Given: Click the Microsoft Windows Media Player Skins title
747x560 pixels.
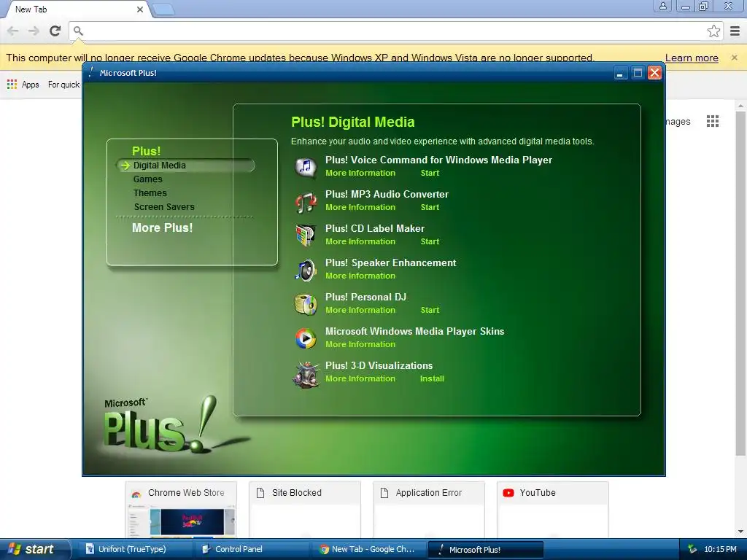Looking at the screenshot, I should 414,332.
